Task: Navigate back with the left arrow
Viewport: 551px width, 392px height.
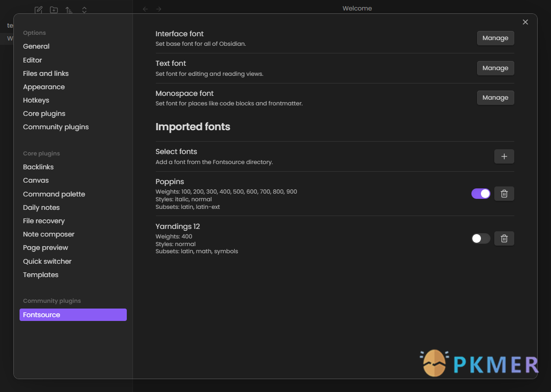Action: pyautogui.click(x=145, y=9)
